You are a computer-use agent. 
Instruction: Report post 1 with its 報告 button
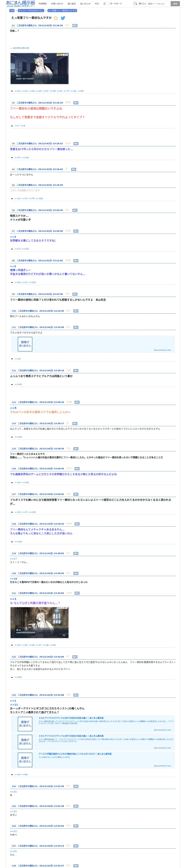click(x=75, y=26)
